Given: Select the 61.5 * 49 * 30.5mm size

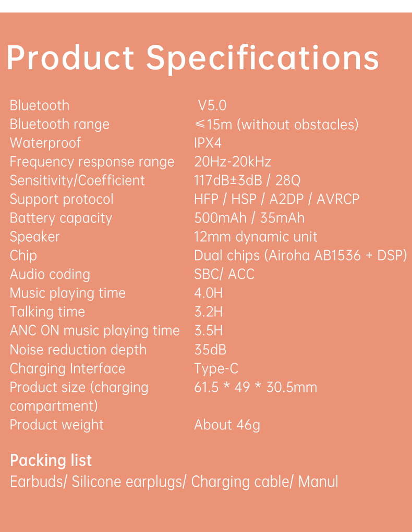Looking at the screenshot, I should pos(256,387).
